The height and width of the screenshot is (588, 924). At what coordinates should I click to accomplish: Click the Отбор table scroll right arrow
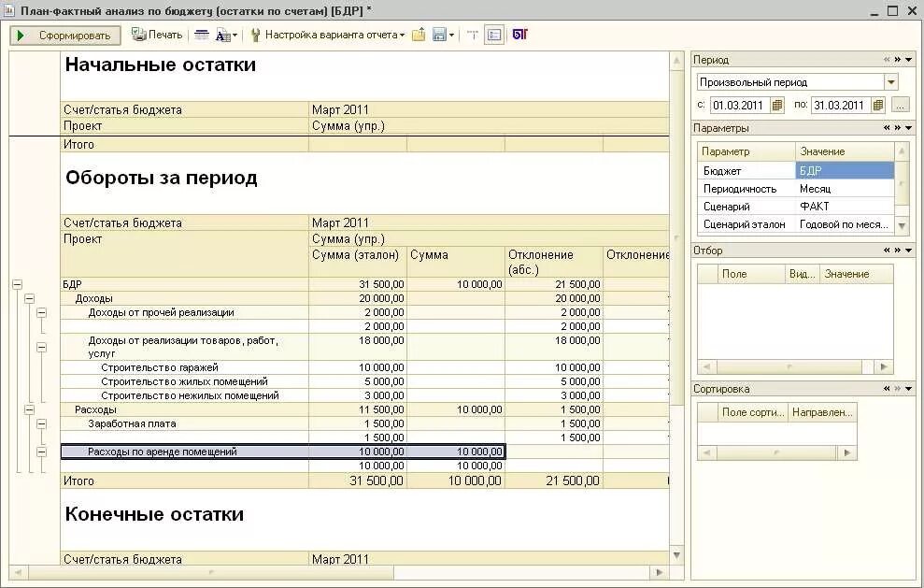click(x=883, y=366)
